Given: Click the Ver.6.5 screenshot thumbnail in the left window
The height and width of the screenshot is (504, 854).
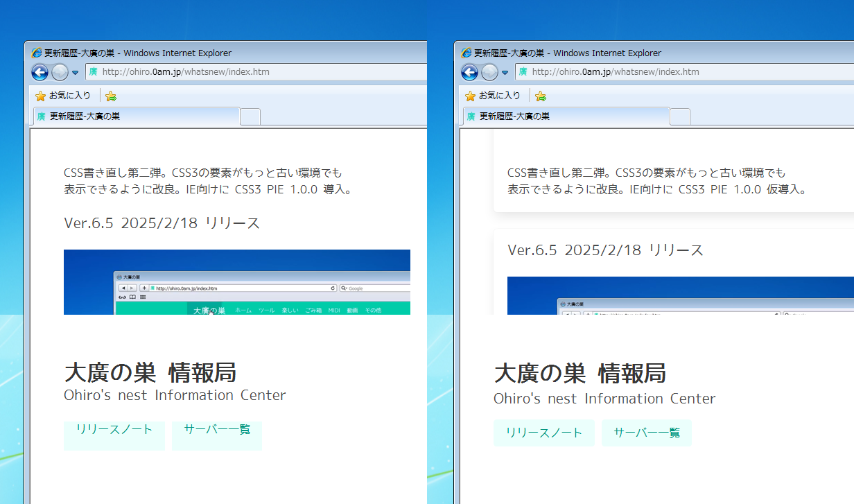Looking at the screenshot, I should (x=236, y=282).
